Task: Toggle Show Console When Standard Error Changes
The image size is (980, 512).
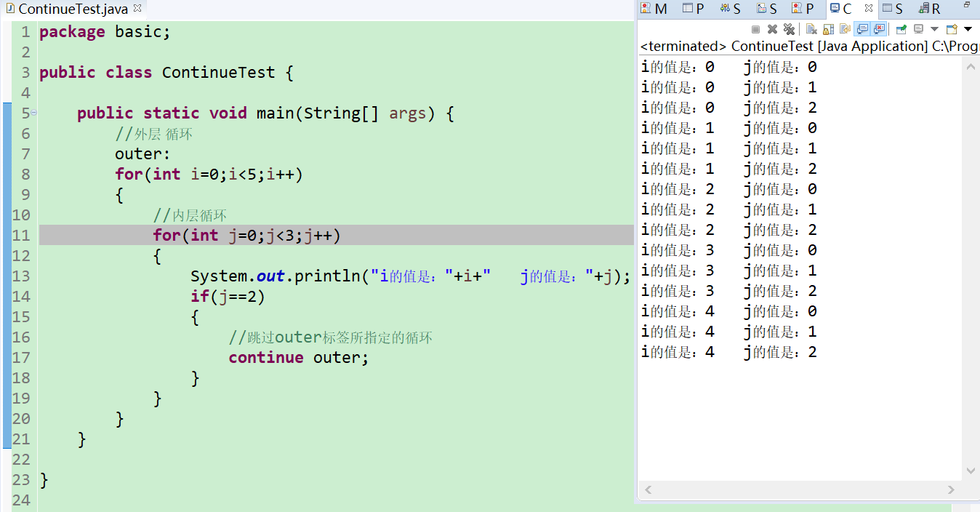Action: [879, 28]
